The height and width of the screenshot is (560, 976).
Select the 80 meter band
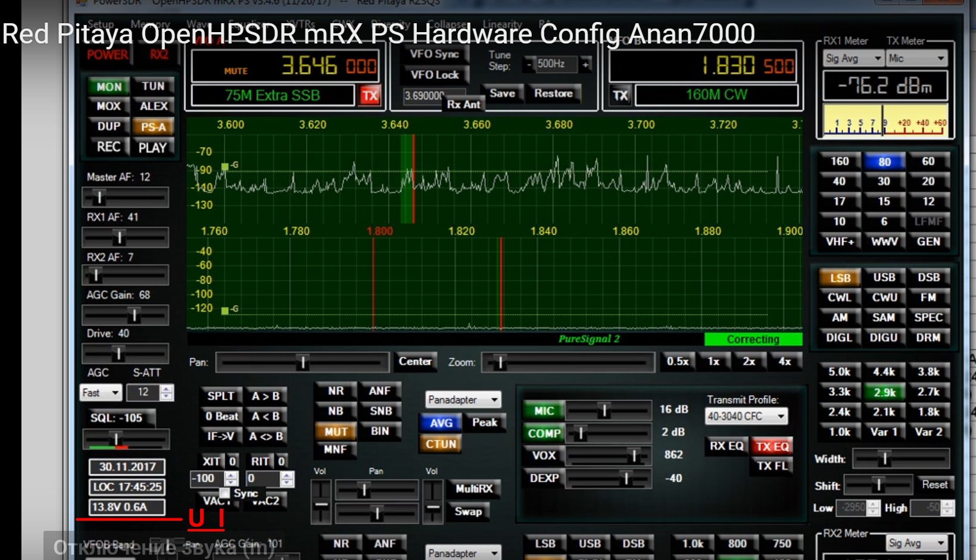(x=884, y=162)
